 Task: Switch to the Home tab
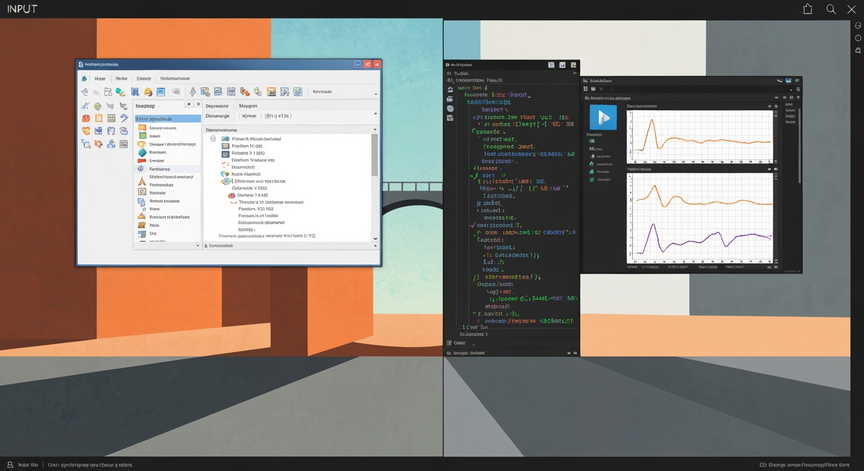(x=100, y=79)
